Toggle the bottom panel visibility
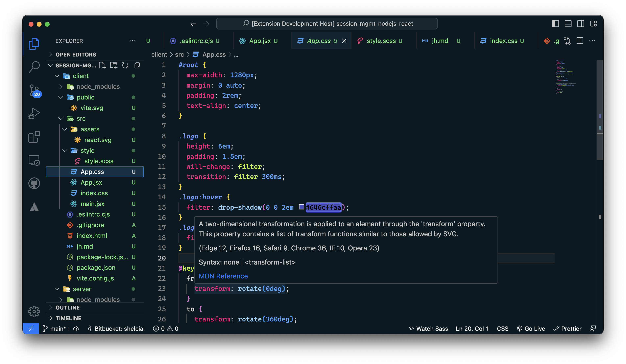The image size is (626, 364). click(568, 24)
